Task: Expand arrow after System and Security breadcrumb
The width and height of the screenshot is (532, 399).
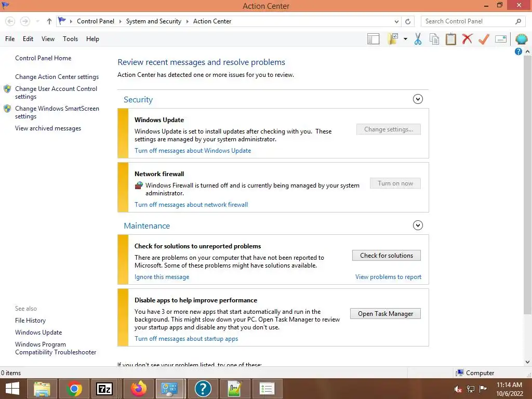Action: (187, 21)
